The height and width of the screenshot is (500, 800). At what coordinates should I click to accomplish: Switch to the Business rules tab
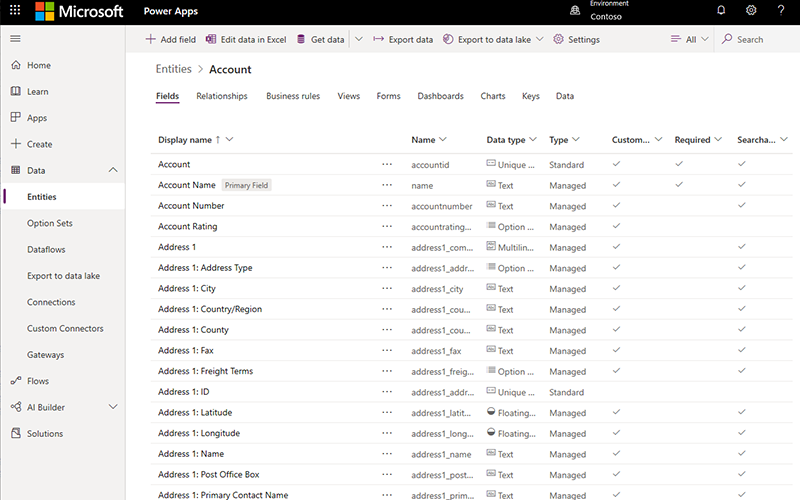point(293,96)
